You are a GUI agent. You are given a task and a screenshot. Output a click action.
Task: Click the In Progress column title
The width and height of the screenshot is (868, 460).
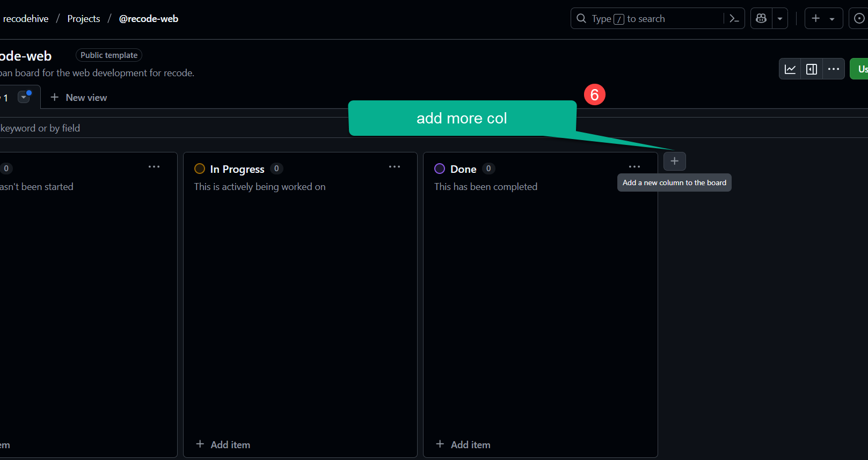(237, 169)
